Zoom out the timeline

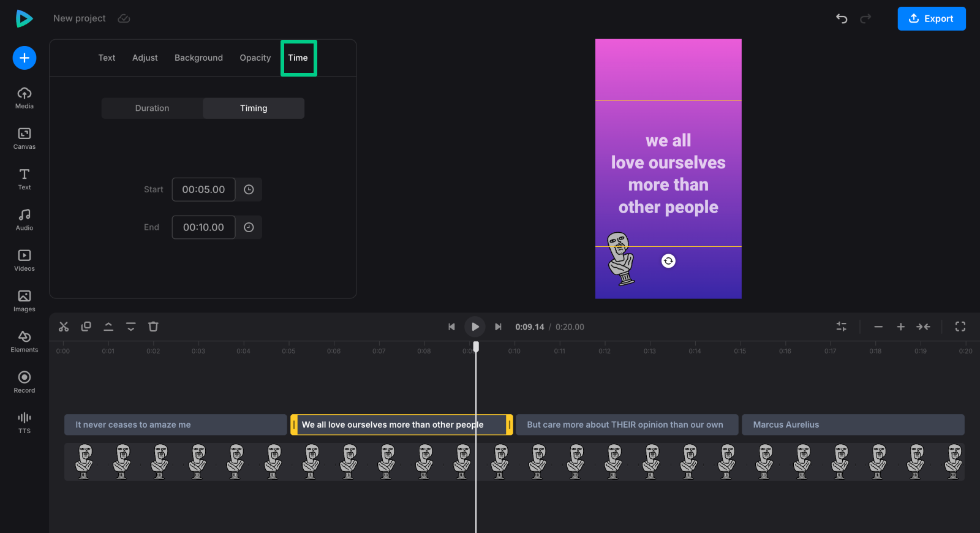pos(878,327)
